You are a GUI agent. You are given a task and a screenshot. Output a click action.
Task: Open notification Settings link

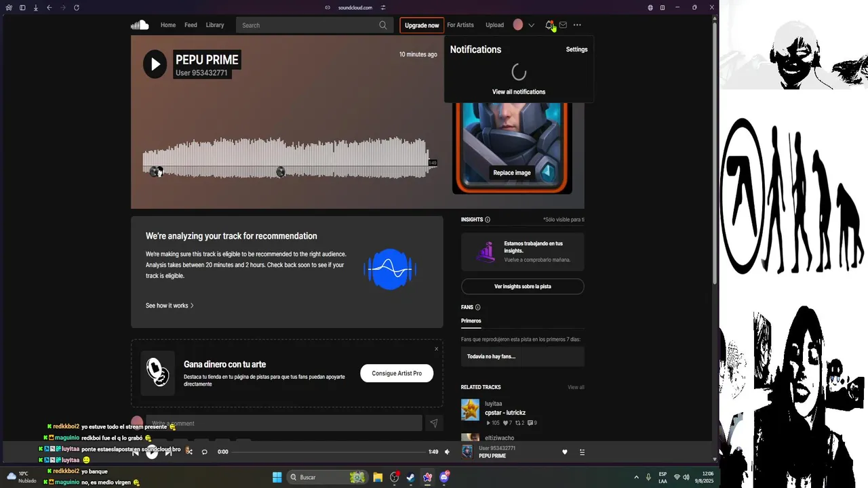pos(577,49)
